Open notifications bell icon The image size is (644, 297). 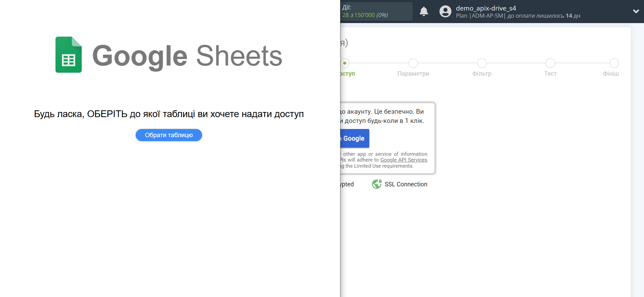[424, 12]
